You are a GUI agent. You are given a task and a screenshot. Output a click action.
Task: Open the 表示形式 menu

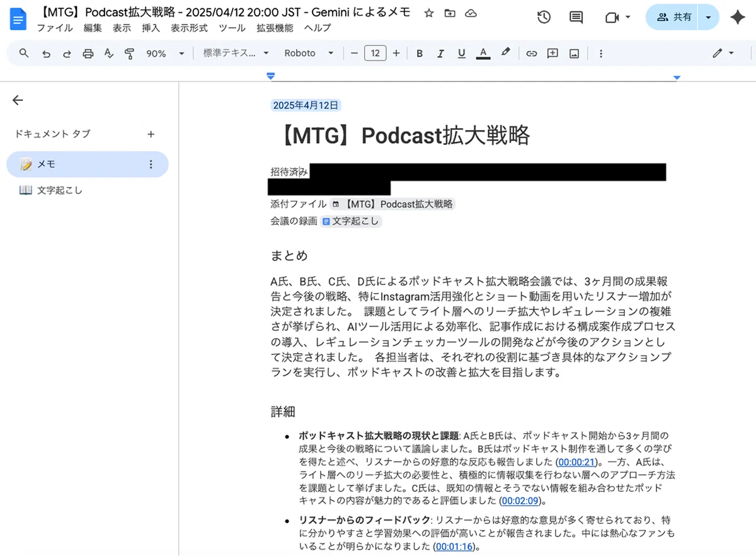click(x=190, y=28)
